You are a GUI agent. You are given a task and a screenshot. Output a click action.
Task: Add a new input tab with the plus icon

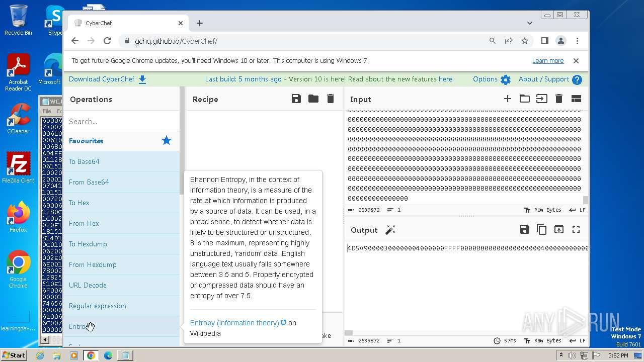(508, 99)
